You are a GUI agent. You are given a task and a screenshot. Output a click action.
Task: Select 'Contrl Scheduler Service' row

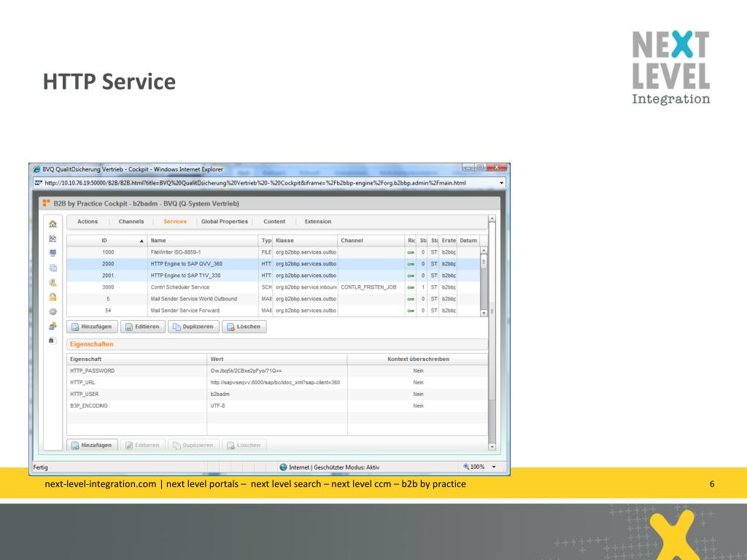click(274, 287)
